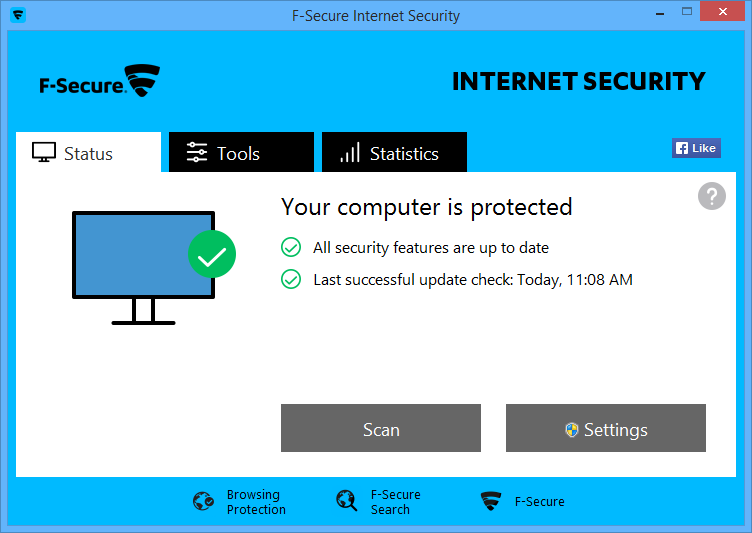The image size is (752, 533).
Task: Click the F-Secure logo in header
Action: click(100, 82)
